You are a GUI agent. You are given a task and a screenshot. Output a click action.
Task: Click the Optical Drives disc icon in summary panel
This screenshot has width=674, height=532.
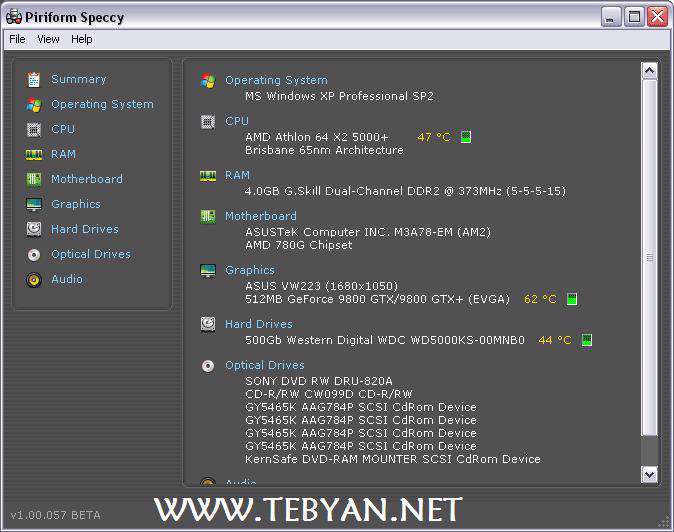(x=208, y=366)
